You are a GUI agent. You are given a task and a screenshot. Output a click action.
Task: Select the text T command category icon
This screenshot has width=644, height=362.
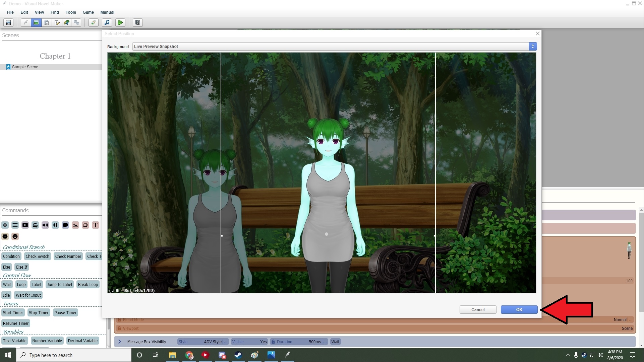click(96, 225)
